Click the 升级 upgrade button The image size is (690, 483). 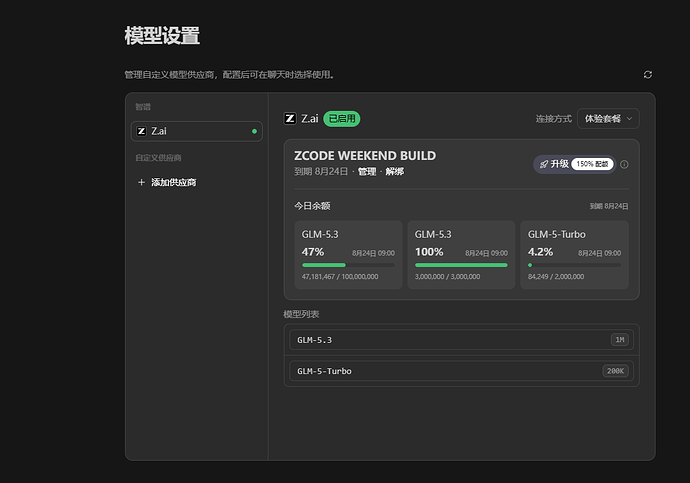coord(574,164)
